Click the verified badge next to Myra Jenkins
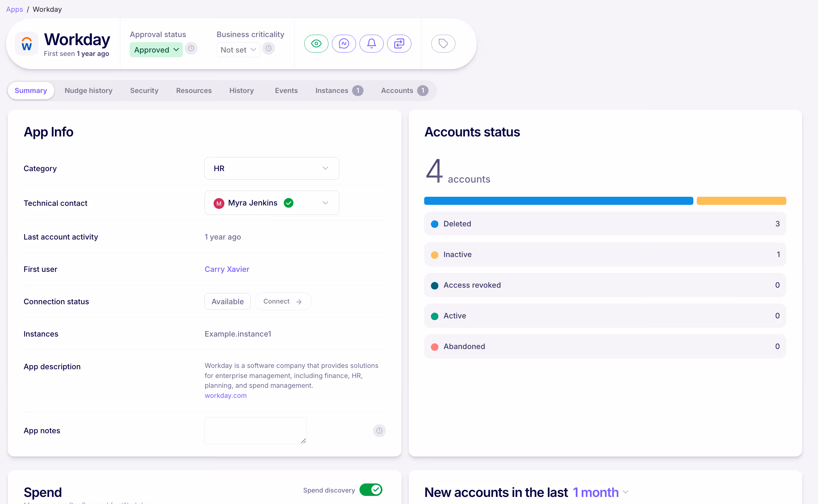 tap(288, 203)
